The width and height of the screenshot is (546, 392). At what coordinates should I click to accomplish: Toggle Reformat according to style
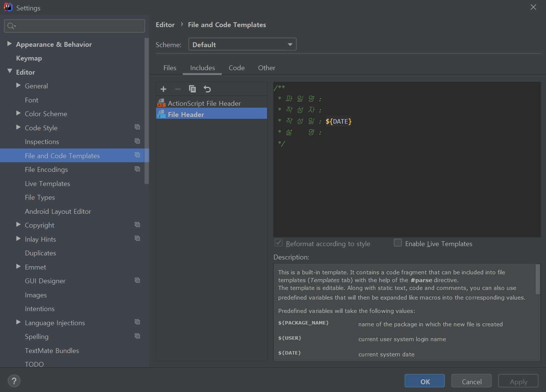point(278,242)
